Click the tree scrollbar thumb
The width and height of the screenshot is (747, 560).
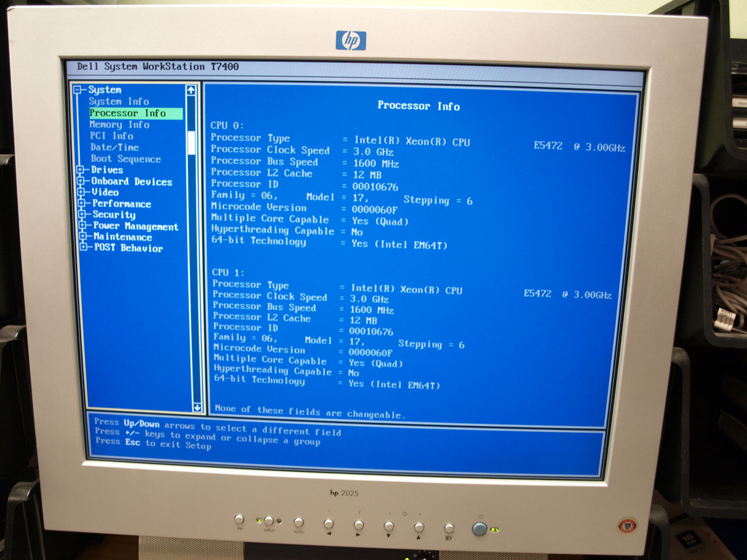(191, 143)
